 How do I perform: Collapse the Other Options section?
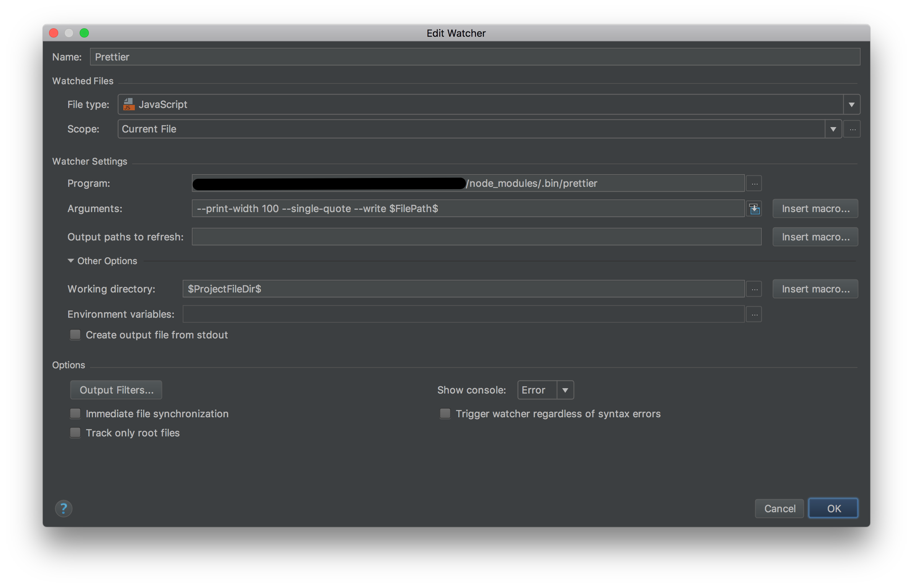(x=71, y=261)
